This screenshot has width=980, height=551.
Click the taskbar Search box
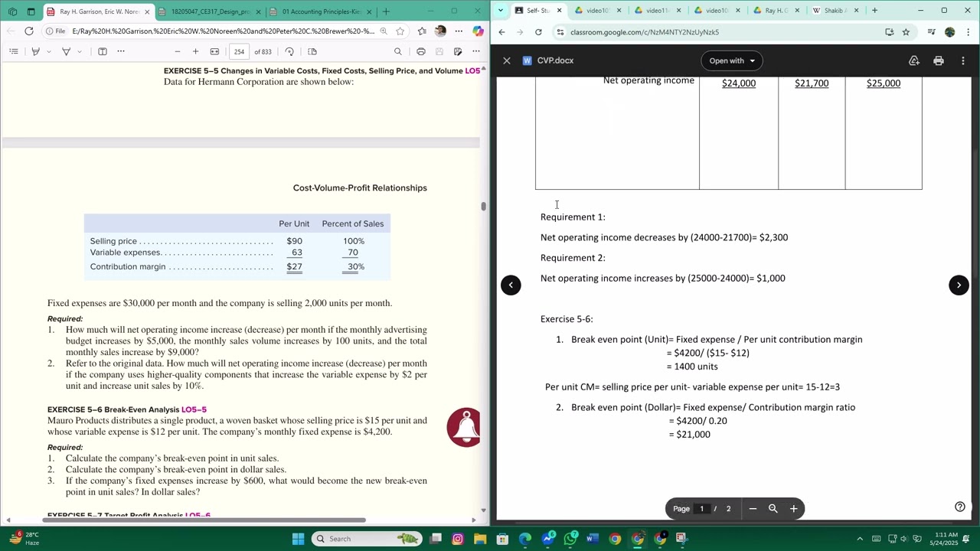[367, 539]
